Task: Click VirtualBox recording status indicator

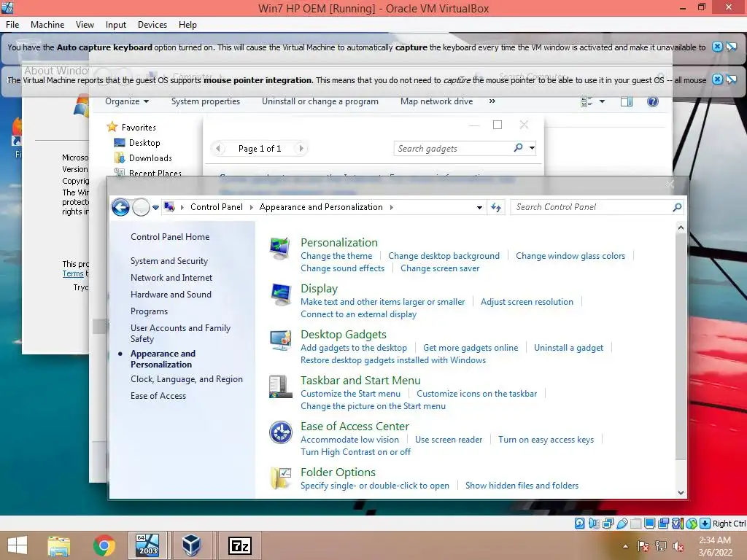Action: pyautogui.click(x=664, y=524)
